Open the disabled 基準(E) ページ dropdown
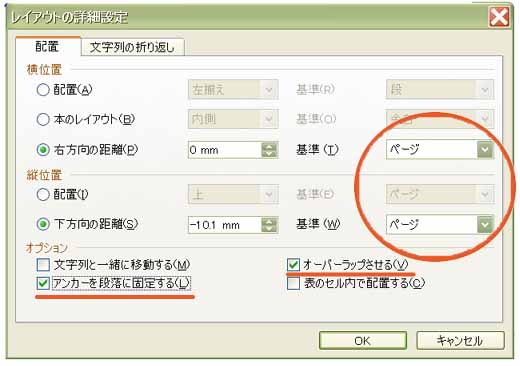 pos(440,194)
